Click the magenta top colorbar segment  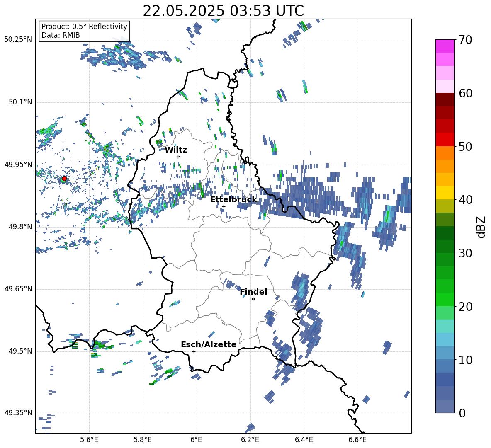click(445, 46)
